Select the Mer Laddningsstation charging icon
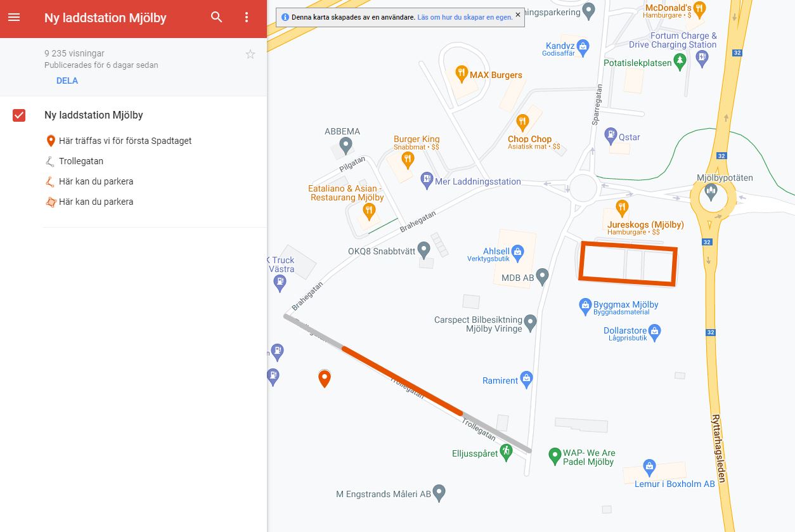Image resolution: width=795 pixels, height=532 pixels. 427,181
